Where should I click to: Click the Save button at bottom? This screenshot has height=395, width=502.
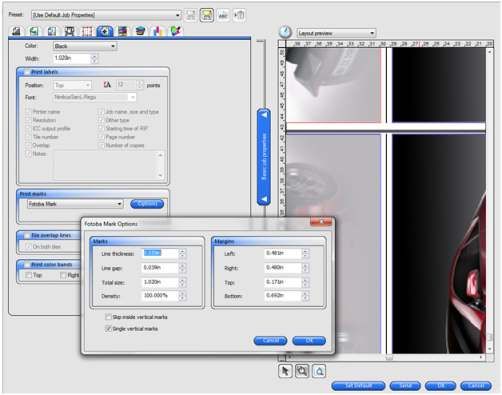[405, 386]
